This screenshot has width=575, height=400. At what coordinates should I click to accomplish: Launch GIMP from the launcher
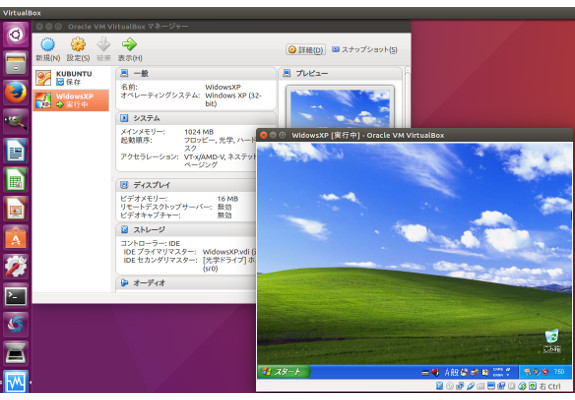pyautogui.click(x=16, y=121)
